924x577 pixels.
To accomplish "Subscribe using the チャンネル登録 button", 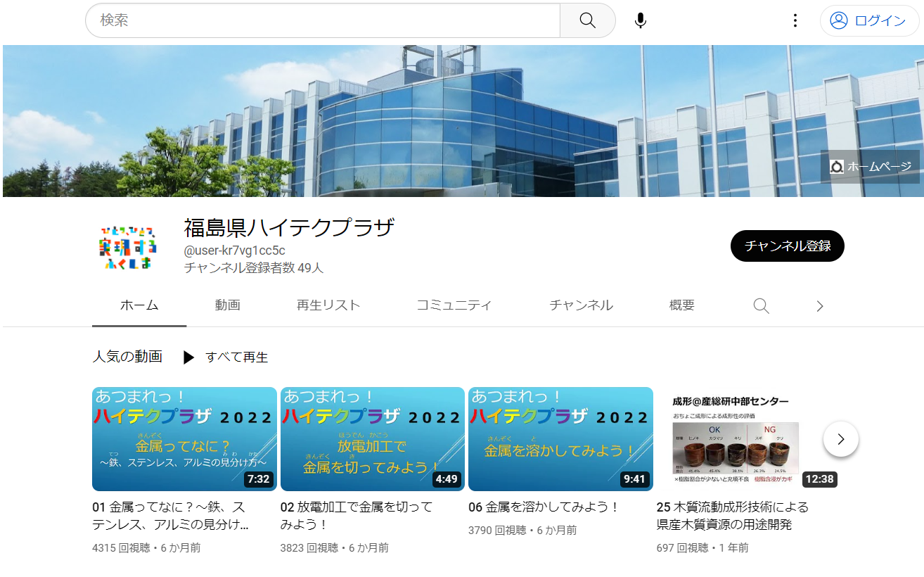I will [787, 246].
